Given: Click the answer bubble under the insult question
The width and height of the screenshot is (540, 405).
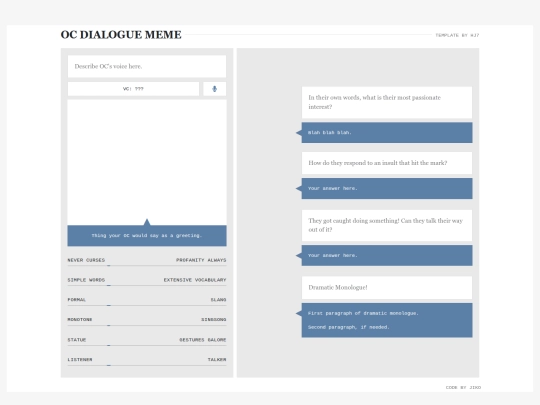Looking at the screenshot, I should (387, 188).
